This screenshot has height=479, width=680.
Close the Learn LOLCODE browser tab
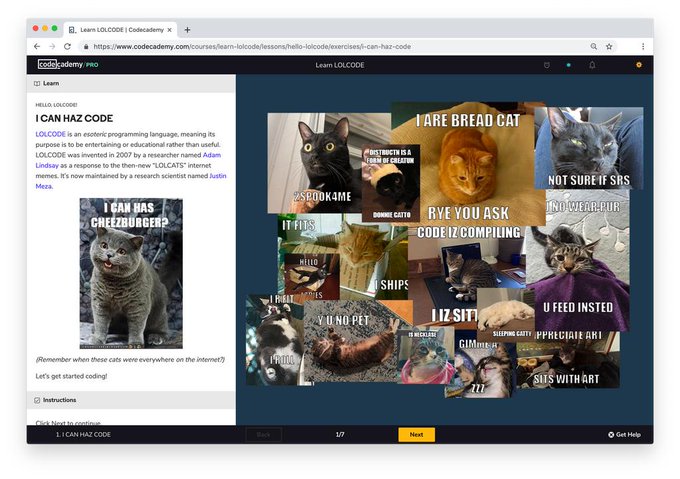point(170,30)
